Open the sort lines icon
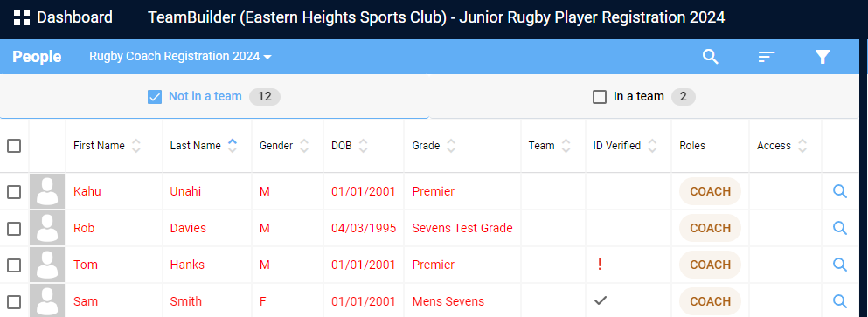Screen dimensions: 868x317 [767, 57]
